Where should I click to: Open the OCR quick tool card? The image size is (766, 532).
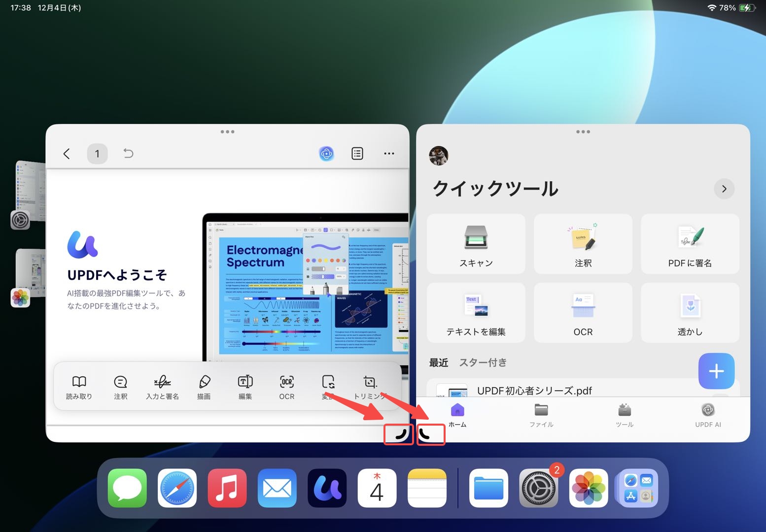[x=583, y=313]
